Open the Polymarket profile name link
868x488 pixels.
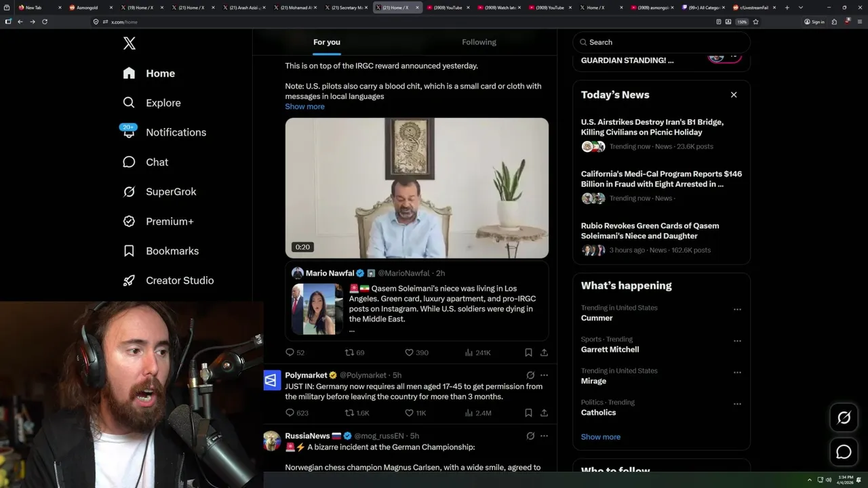[x=306, y=375]
